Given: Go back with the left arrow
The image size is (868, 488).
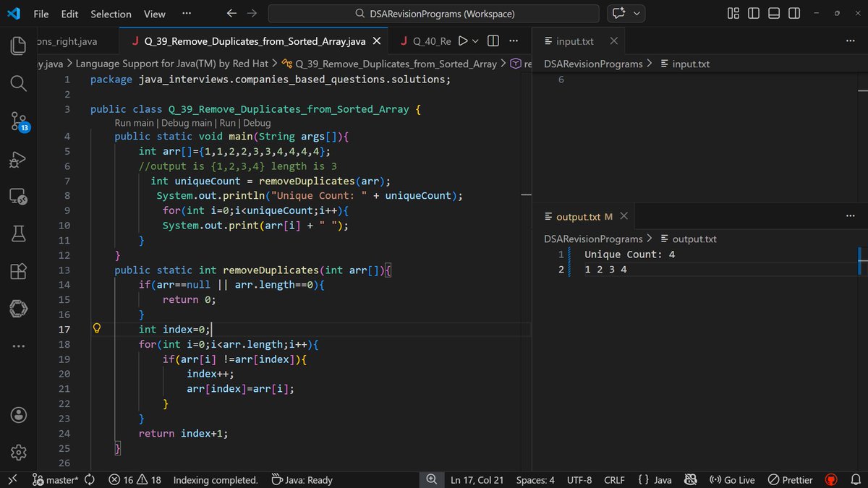Looking at the screenshot, I should click(231, 13).
